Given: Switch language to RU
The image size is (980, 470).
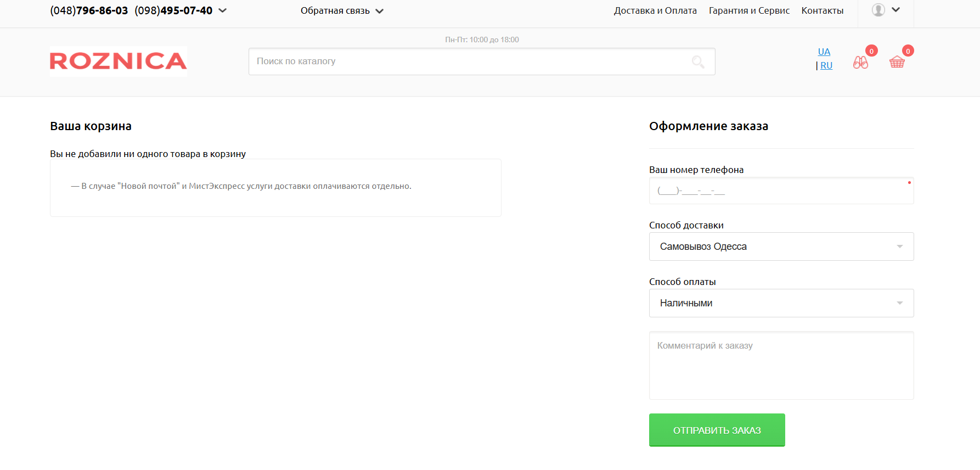Looking at the screenshot, I should (x=826, y=65).
